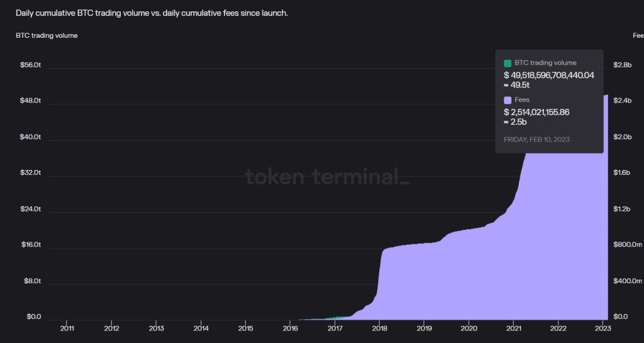The width and height of the screenshot is (644, 343).
Task: Click the $16.0t left axis label
Action: [x=30, y=244]
